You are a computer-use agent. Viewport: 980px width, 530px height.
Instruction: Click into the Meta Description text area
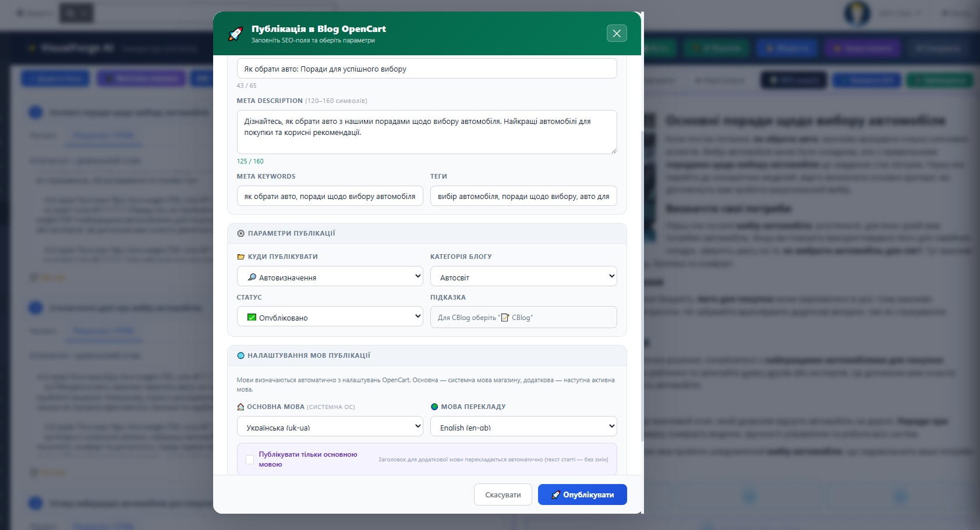tap(427, 132)
